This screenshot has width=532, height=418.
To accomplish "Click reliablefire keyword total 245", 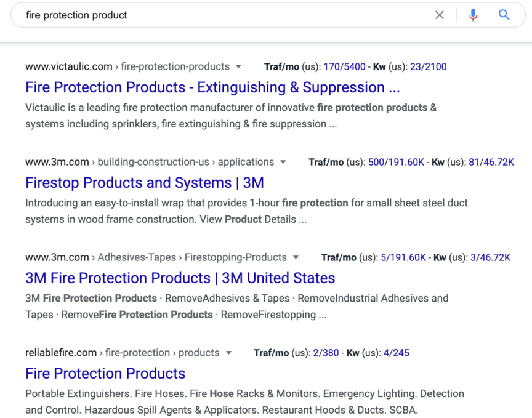I will pos(401,353).
